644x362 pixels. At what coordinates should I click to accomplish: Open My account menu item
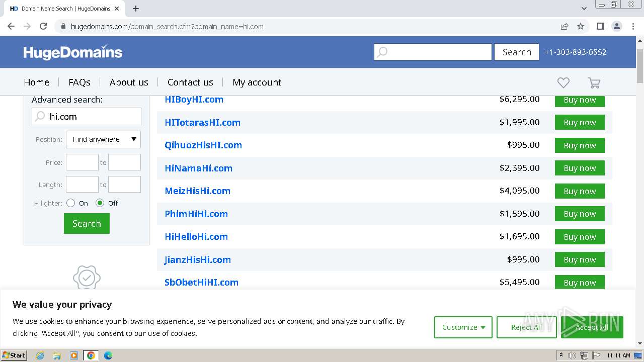(x=257, y=82)
